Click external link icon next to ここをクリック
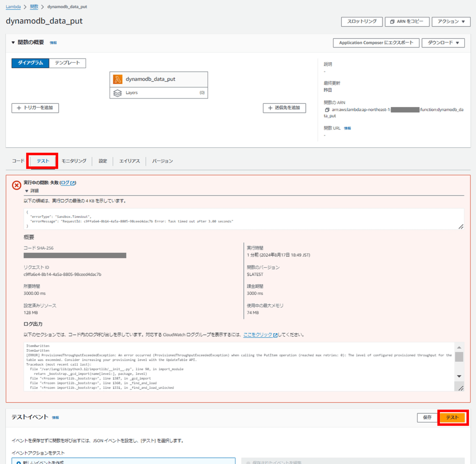Screen dimensions: 476x464 point(275,335)
